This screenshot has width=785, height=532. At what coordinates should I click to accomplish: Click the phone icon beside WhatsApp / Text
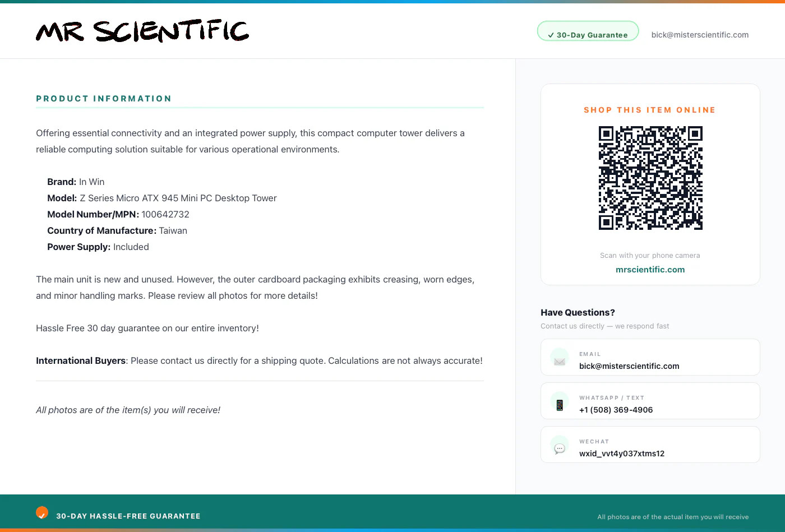click(x=560, y=405)
